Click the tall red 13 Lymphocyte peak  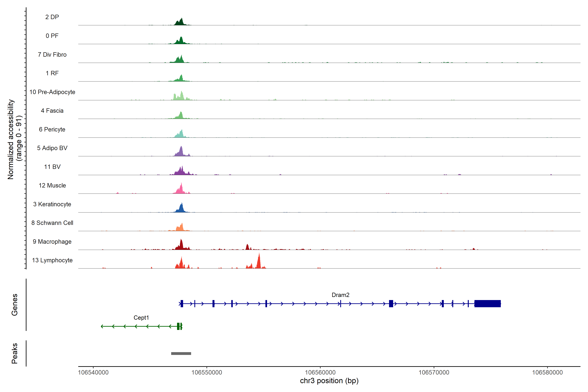coord(259,262)
